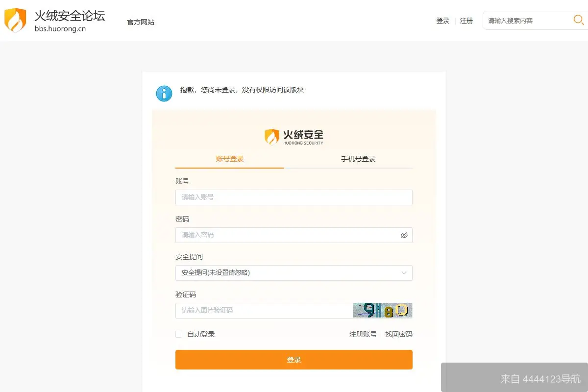Click the Huorong flame logo top-left
588x392 pixels.
pyautogui.click(x=15, y=20)
